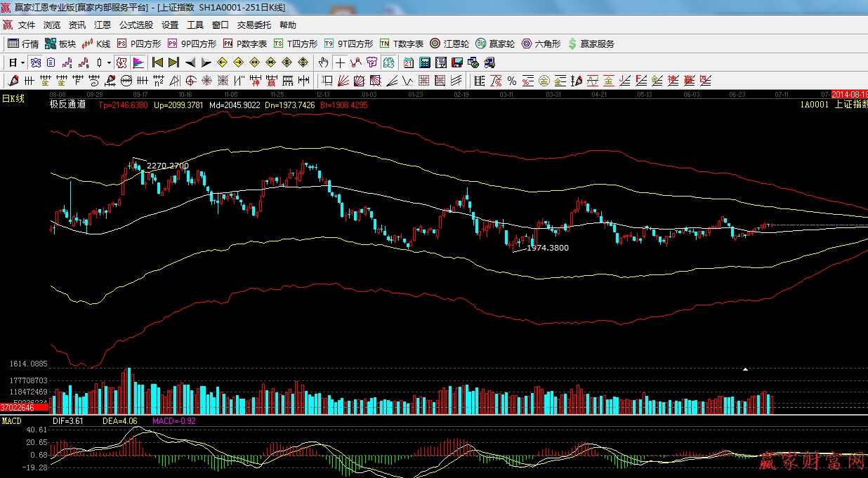
Task: Toggle the colored flag toolbar button
Action: [x=138, y=62]
